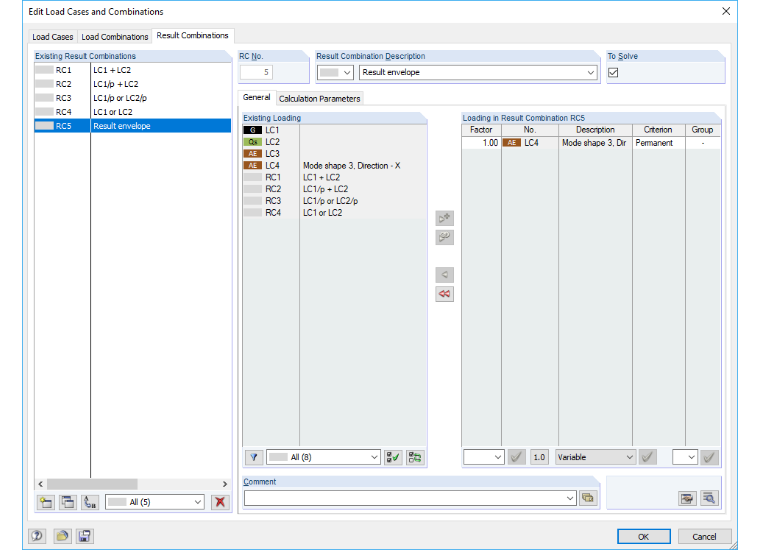
Task: Add all loading with the OR criterion
Action: (x=444, y=237)
